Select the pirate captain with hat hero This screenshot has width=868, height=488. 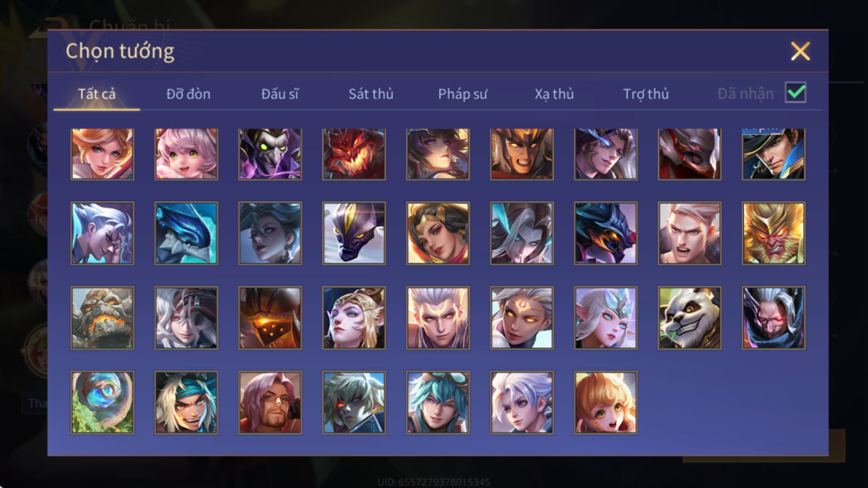[x=773, y=154]
